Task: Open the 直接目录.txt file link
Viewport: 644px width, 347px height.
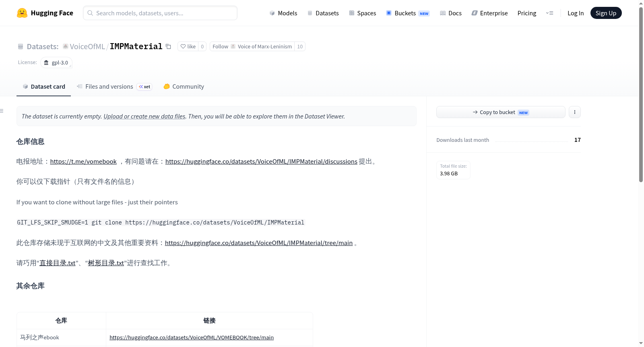Action: [x=58, y=263]
